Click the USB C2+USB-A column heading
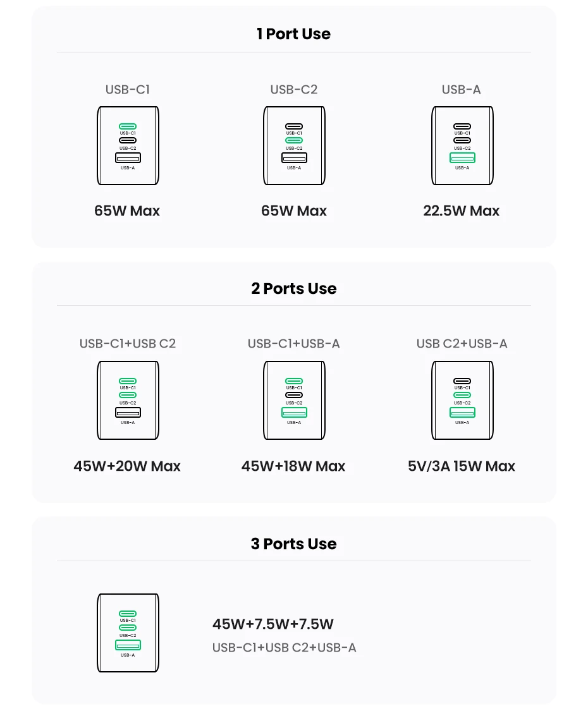This screenshot has height=723, width=588. pyautogui.click(x=462, y=344)
